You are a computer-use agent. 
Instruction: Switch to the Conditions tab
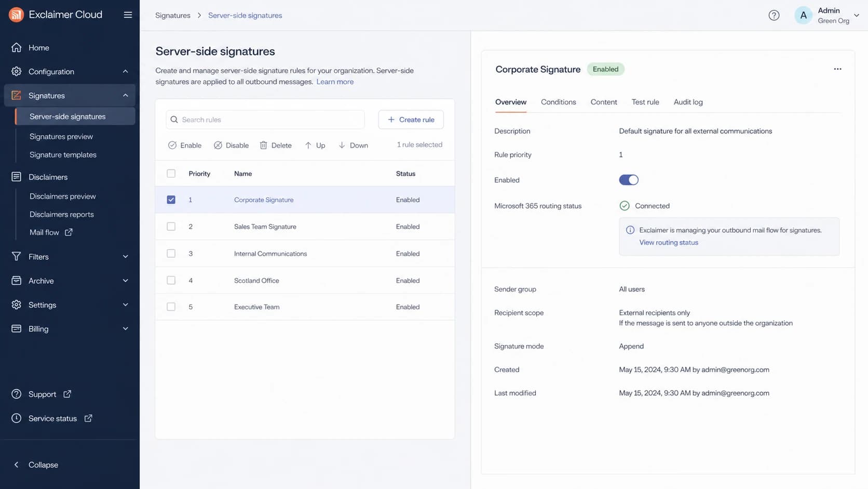[x=558, y=102]
